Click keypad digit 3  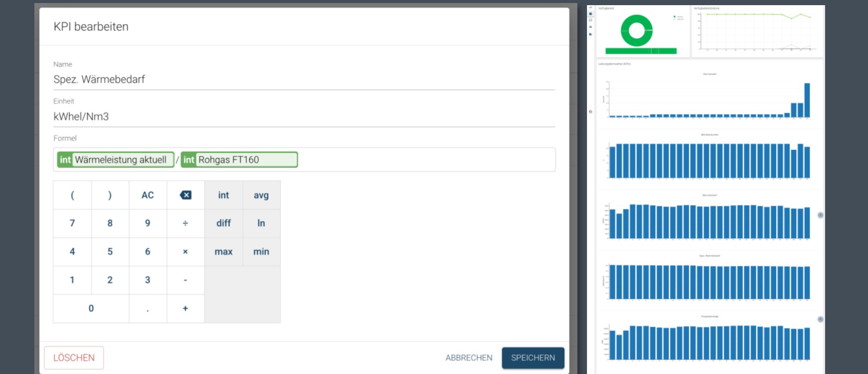tap(147, 280)
